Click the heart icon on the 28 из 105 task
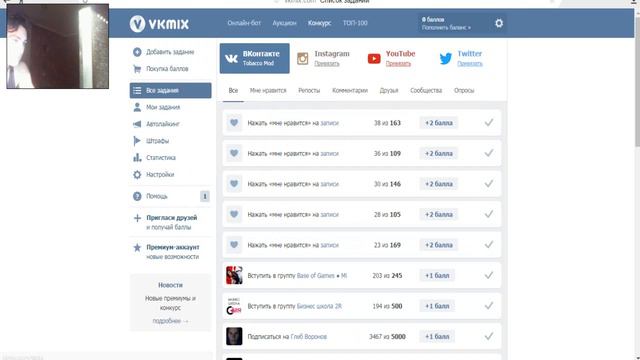 (234, 214)
